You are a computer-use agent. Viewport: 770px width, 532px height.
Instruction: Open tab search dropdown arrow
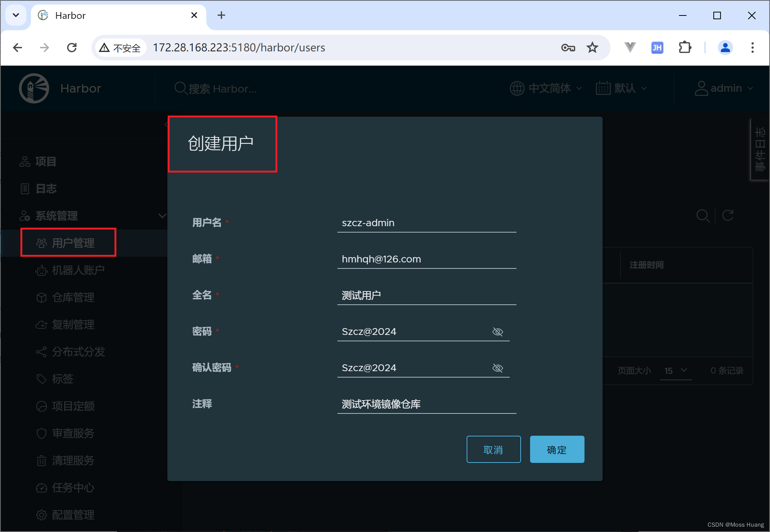[16, 15]
